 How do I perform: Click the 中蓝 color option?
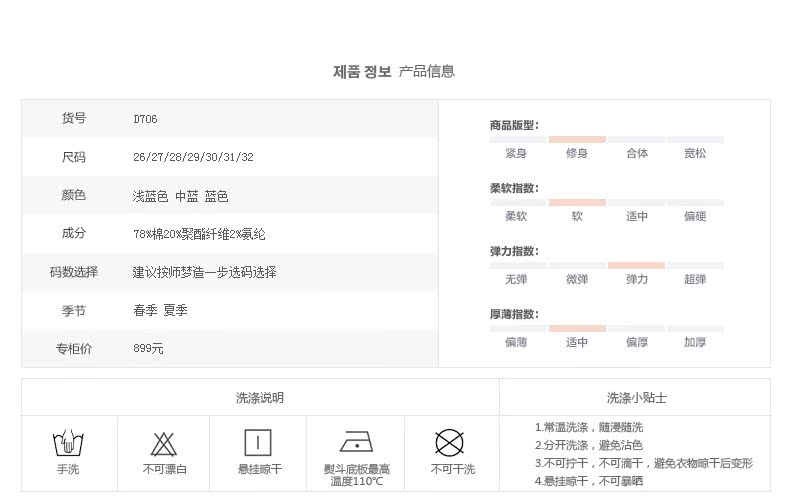coord(186,196)
